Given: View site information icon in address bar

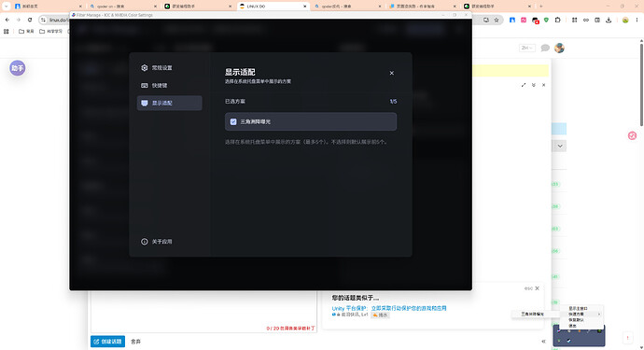Looking at the screenshot, I should 43,20.
